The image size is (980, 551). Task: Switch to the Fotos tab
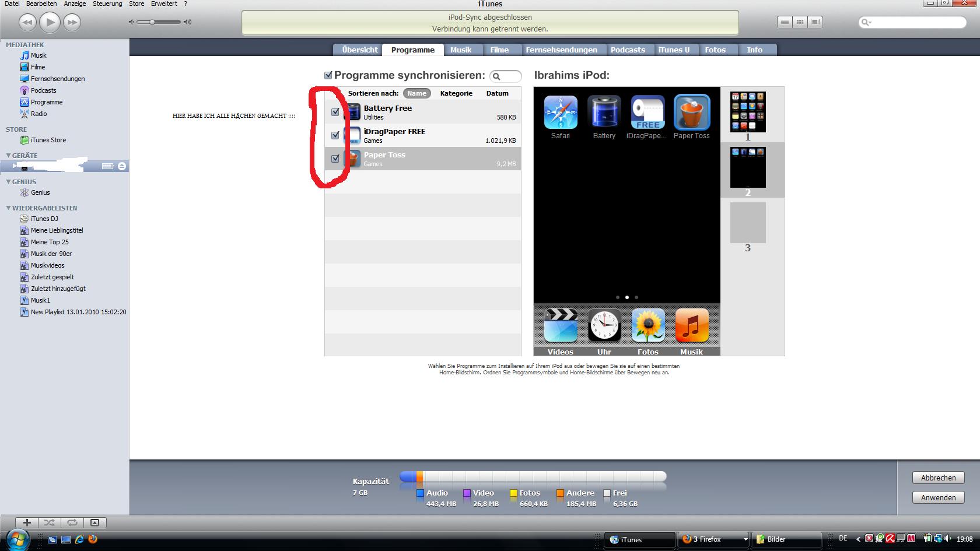(715, 50)
